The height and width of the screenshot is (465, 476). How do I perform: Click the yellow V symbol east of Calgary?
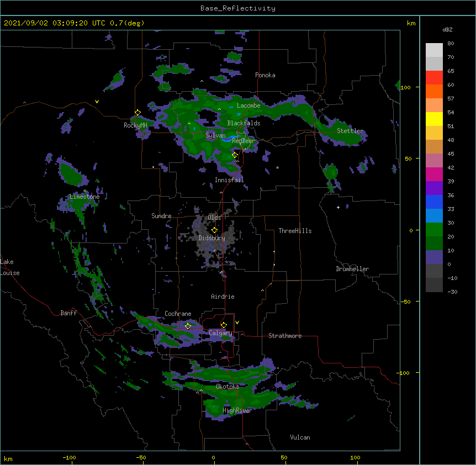(237, 323)
